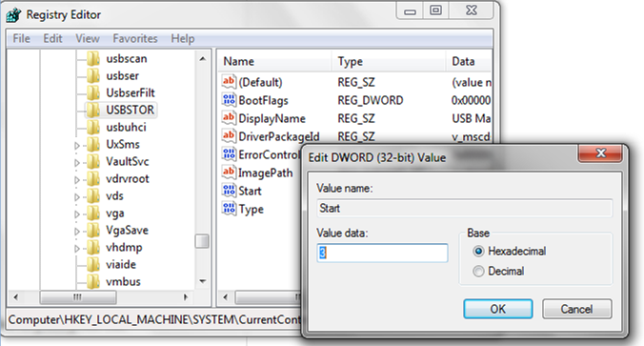The height and width of the screenshot is (346, 644).
Task: Expand the vhdmp tree node
Action: (x=77, y=249)
